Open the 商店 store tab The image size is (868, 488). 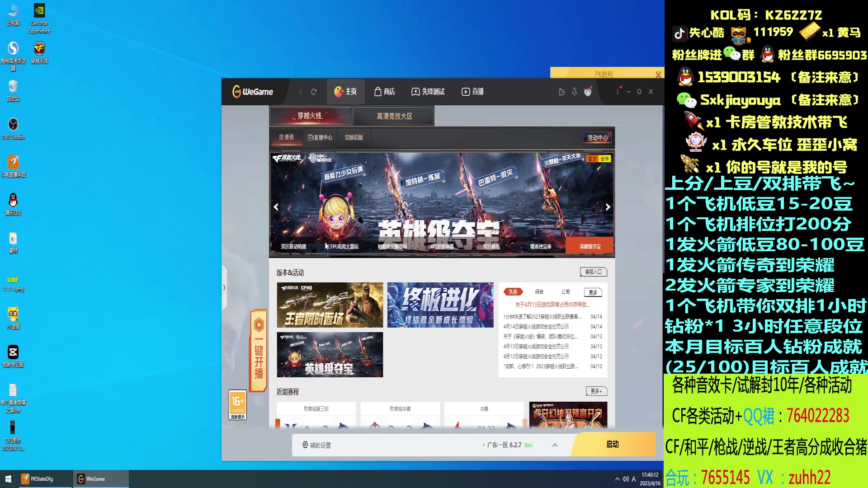tap(385, 92)
